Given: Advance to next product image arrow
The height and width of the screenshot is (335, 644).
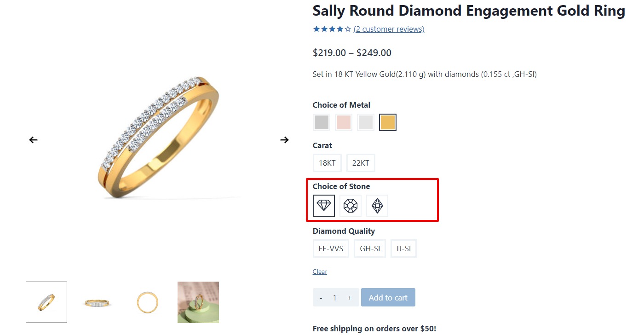Looking at the screenshot, I should [285, 140].
